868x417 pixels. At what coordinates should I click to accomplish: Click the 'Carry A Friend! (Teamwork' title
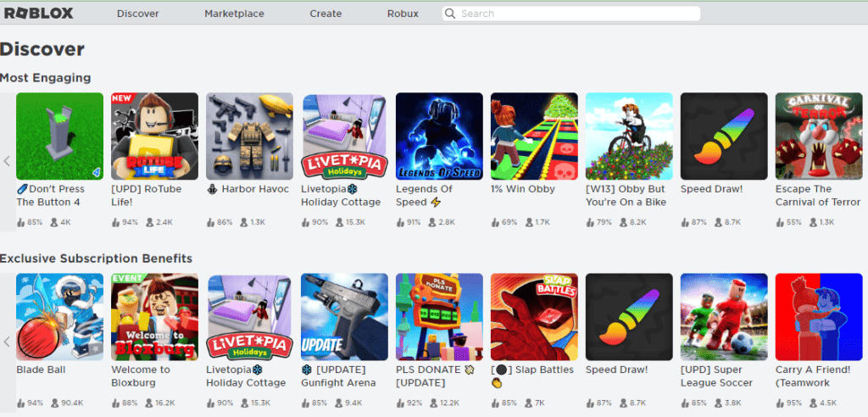coord(813,376)
